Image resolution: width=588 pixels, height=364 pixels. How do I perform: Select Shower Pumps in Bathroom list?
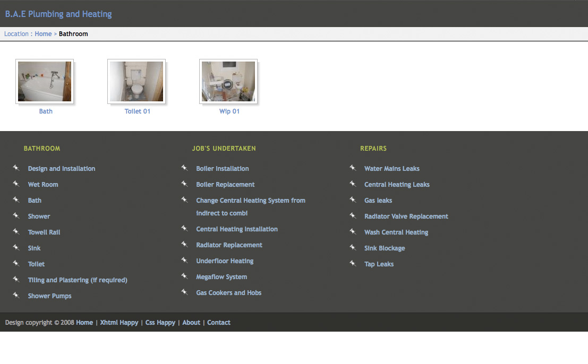click(x=49, y=296)
